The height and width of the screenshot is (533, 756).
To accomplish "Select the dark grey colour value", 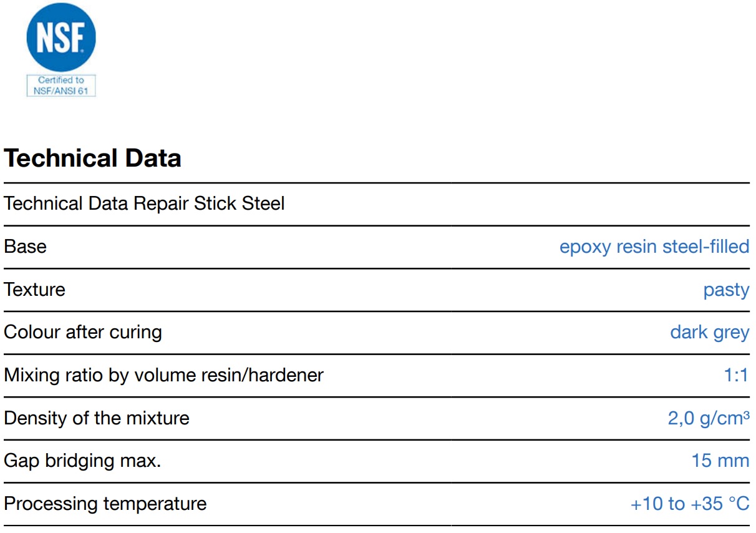I will click(709, 332).
